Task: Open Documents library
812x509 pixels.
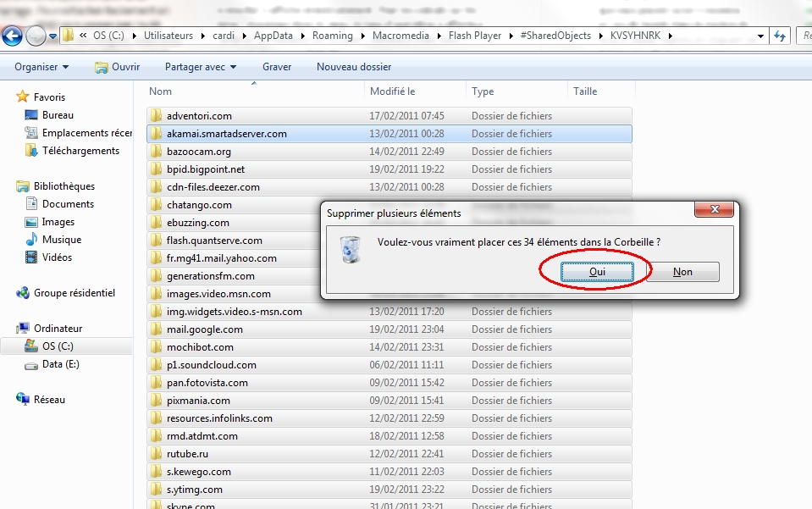Action: [x=68, y=204]
